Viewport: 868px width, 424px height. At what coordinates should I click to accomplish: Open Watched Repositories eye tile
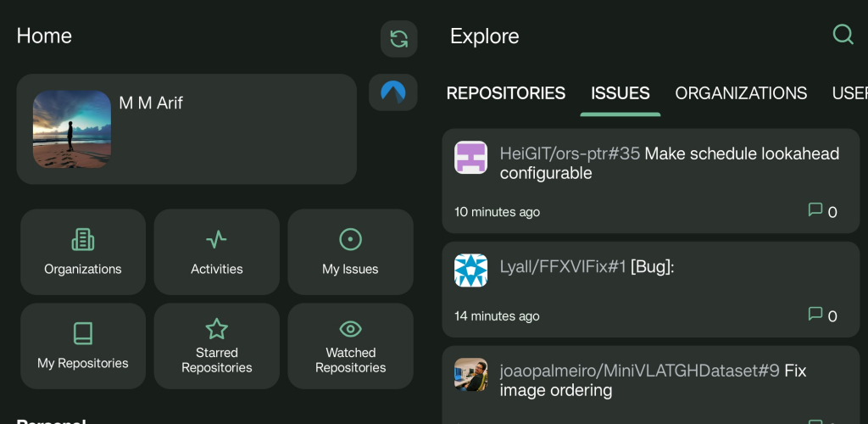pos(350,346)
